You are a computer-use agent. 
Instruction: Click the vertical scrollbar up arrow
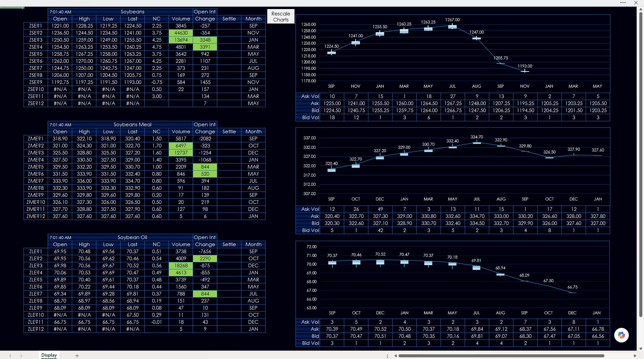coord(641,9)
